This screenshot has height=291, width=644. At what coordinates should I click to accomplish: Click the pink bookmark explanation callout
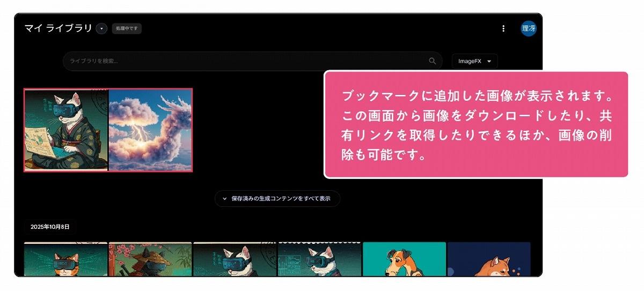pyautogui.click(x=475, y=124)
